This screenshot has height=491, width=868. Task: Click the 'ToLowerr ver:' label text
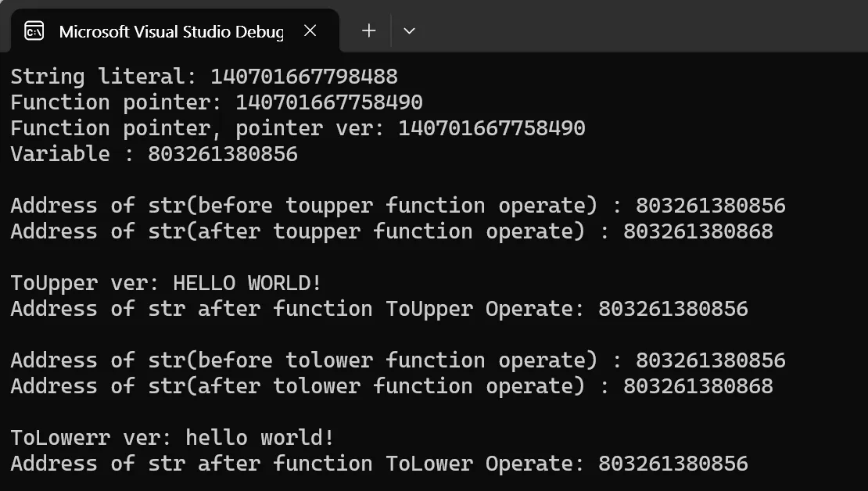coord(91,438)
